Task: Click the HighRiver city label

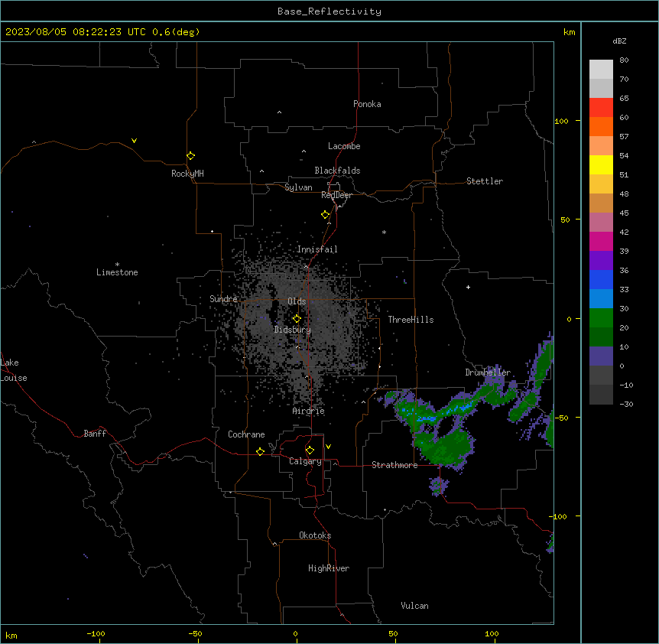Action: [x=329, y=568]
